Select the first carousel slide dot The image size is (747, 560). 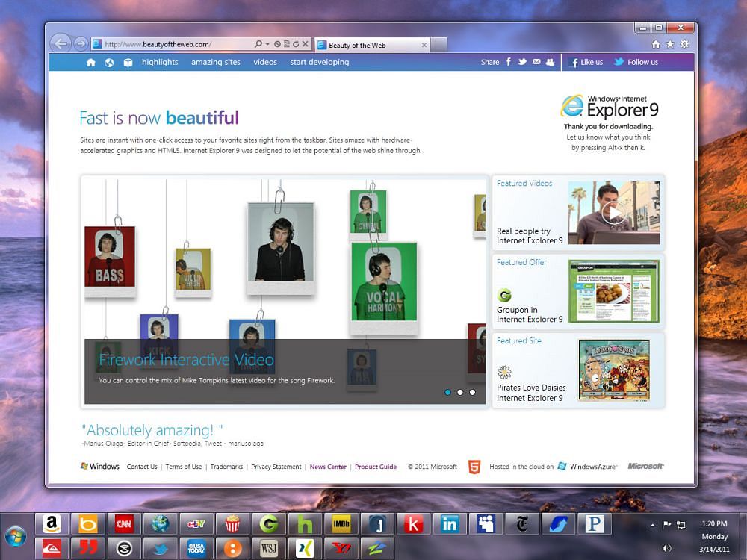[447, 393]
